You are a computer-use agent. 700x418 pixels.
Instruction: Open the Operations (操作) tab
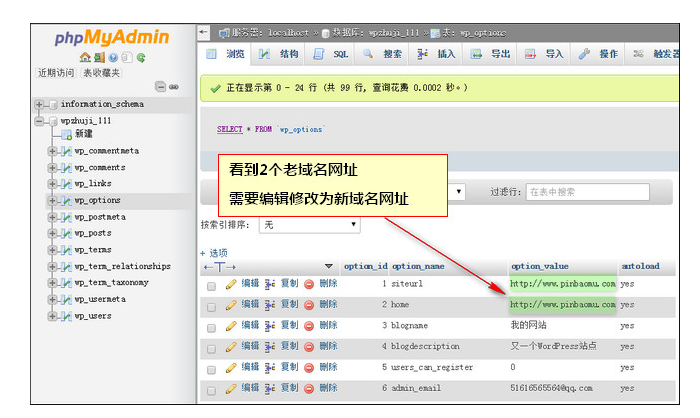click(x=598, y=54)
